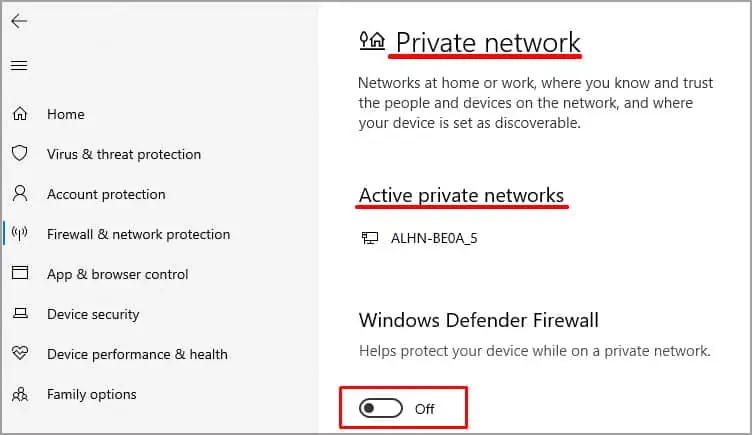
Task: Select Account protection menu item
Action: pyautogui.click(x=106, y=194)
